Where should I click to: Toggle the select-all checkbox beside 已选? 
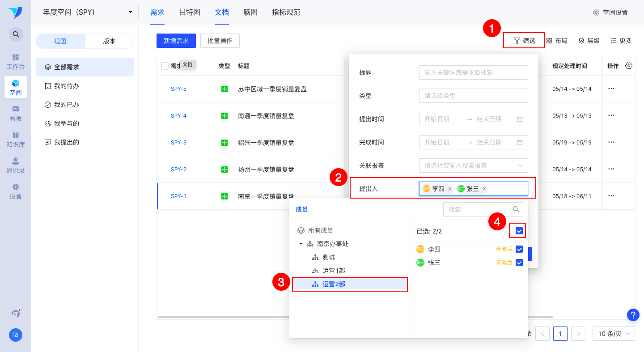click(519, 231)
